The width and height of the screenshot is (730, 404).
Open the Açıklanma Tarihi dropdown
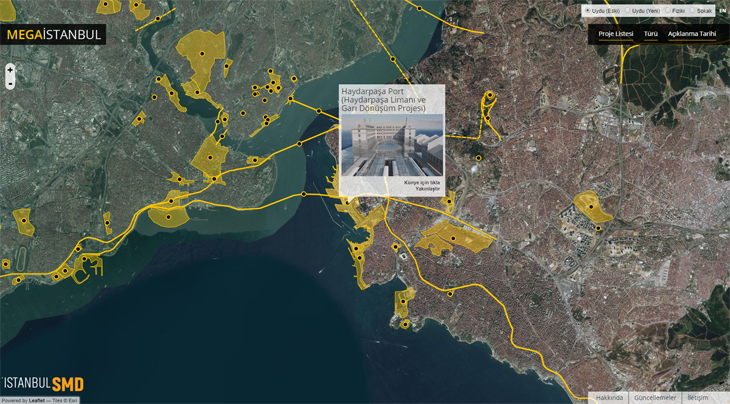point(692,34)
